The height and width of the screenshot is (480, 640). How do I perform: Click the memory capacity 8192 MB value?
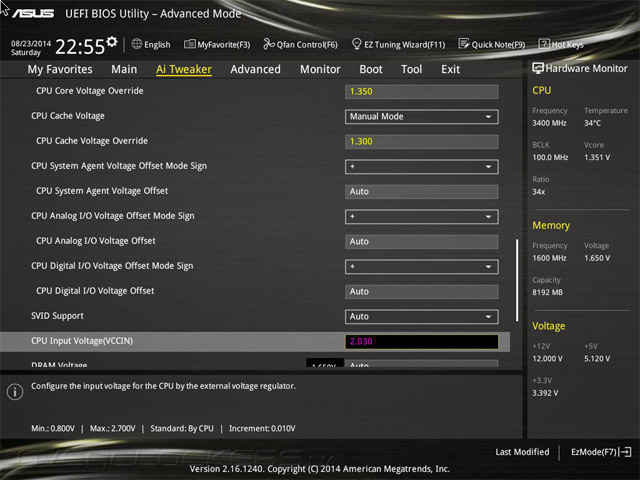547,292
